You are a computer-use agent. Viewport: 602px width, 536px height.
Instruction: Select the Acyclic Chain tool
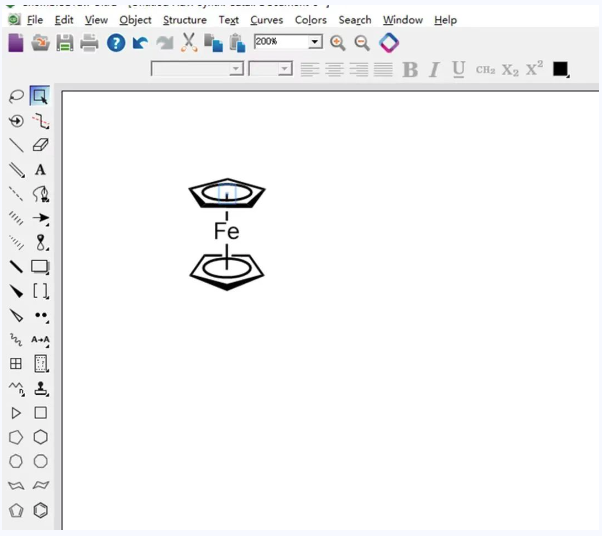coord(17,389)
